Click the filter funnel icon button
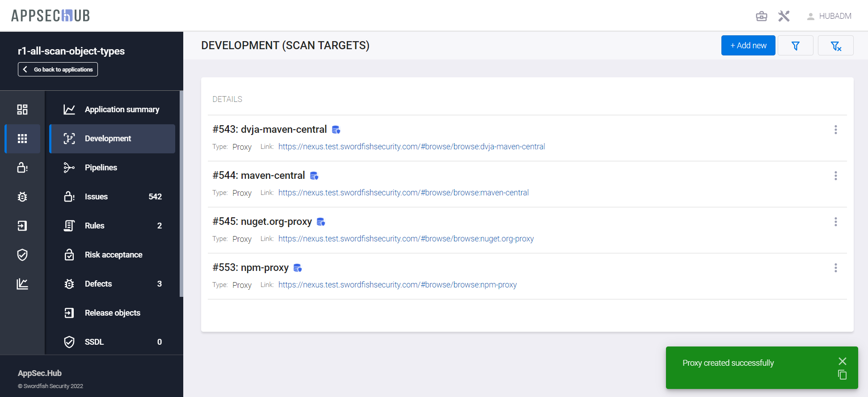Image resolution: width=868 pixels, height=397 pixels. point(795,46)
